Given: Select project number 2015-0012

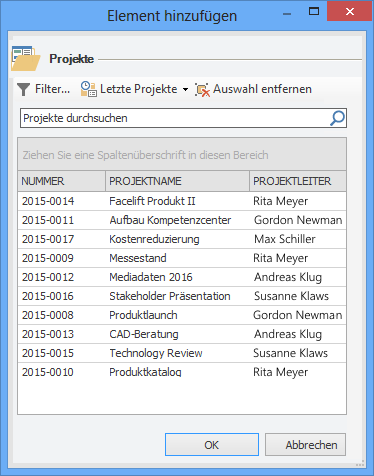Looking at the screenshot, I should pos(48,277).
